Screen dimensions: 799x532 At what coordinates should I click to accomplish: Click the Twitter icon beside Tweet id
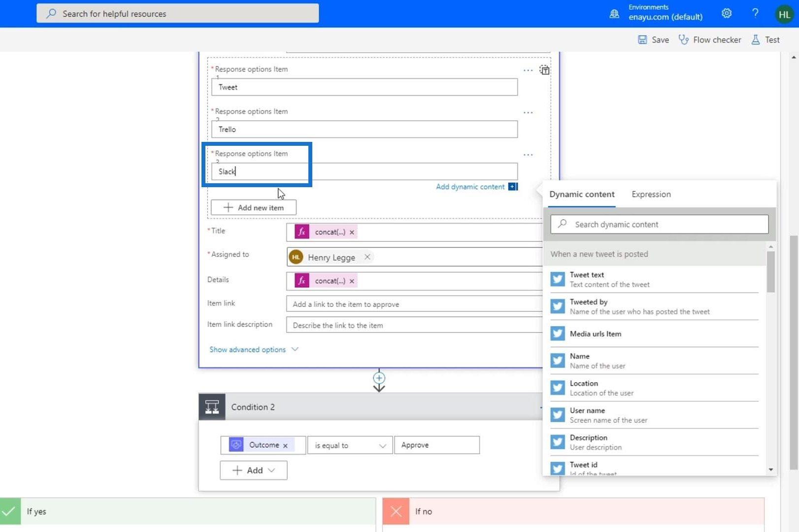[x=558, y=468]
